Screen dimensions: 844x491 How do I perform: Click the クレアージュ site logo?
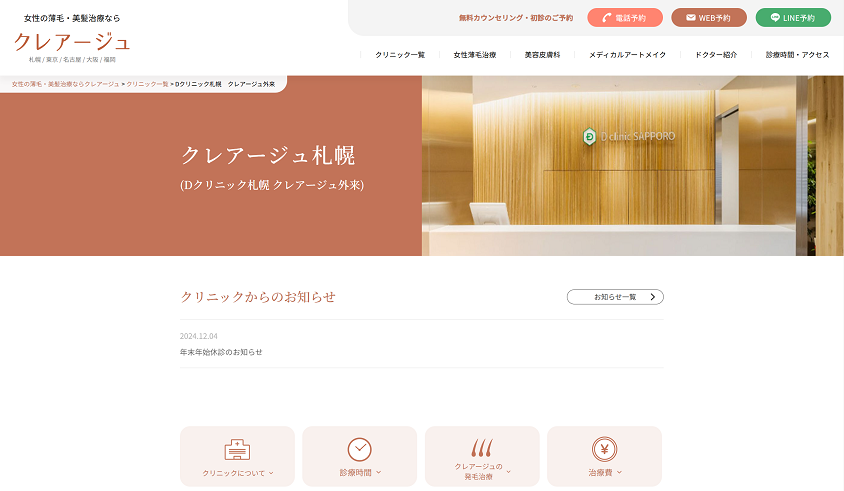pos(72,42)
